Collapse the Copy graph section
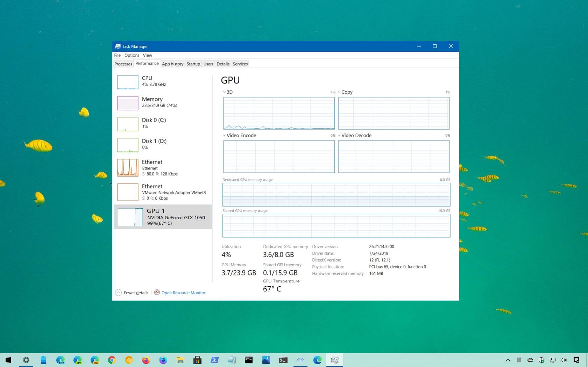Image resolution: width=588 pixels, height=367 pixels. click(x=339, y=92)
